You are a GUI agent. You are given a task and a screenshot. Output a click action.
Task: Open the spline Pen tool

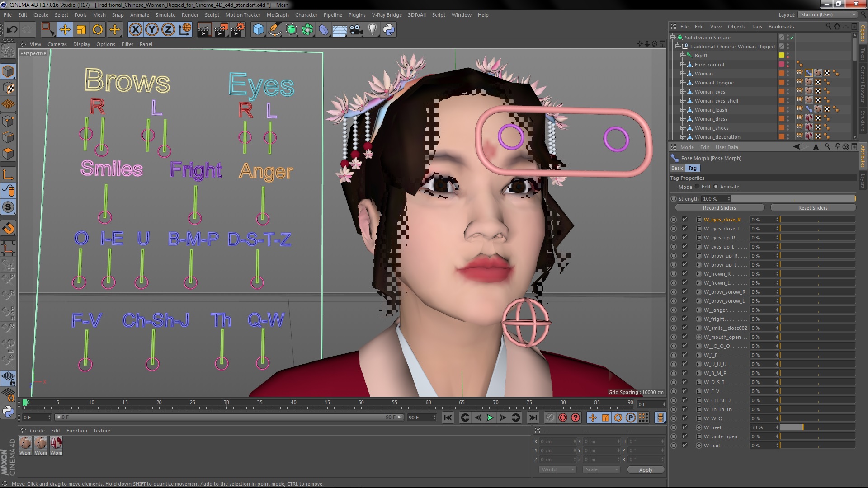[275, 30]
